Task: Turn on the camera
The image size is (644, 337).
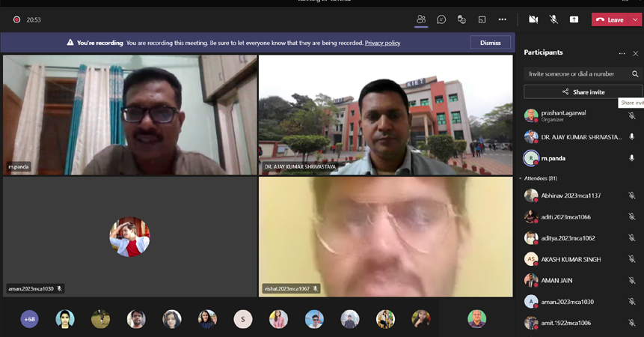Action: (x=533, y=19)
